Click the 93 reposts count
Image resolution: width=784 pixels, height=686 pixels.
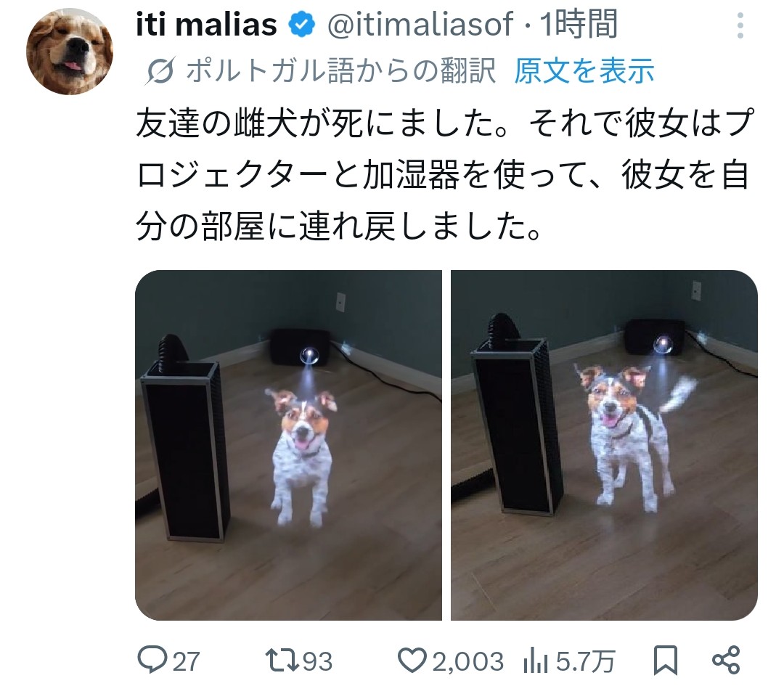[x=317, y=661]
